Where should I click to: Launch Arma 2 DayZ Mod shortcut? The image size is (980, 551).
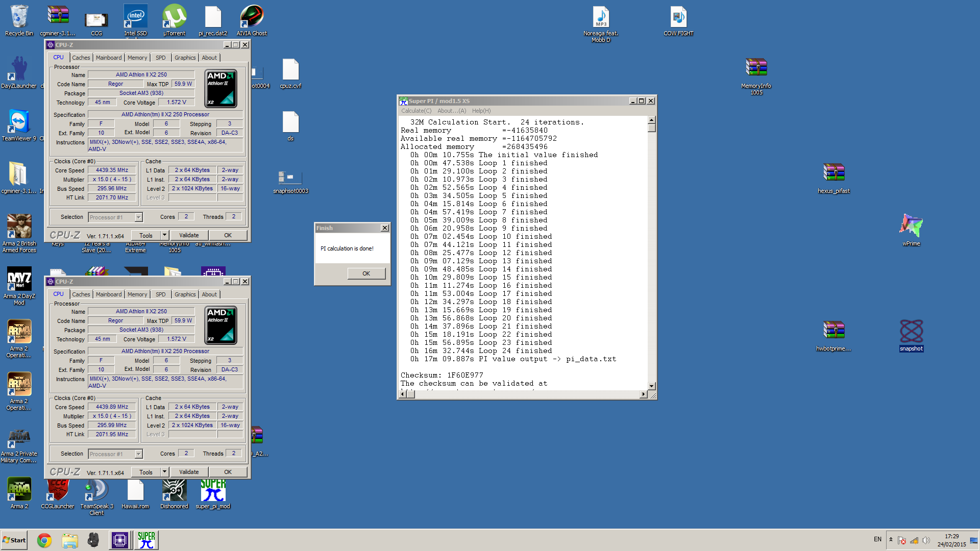click(19, 286)
